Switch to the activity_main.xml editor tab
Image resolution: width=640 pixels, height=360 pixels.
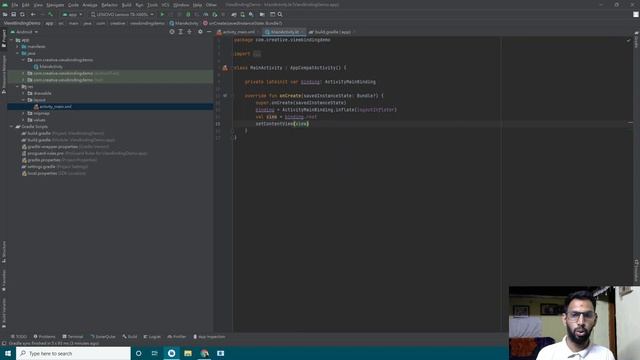pyautogui.click(x=238, y=32)
